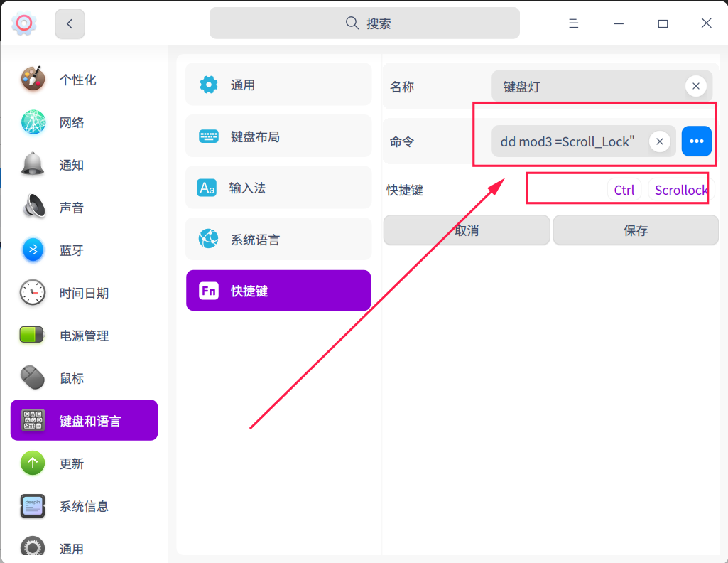Click the Scrollock shortcut key chip
The height and width of the screenshot is (563, 728).
pos(680,190)
